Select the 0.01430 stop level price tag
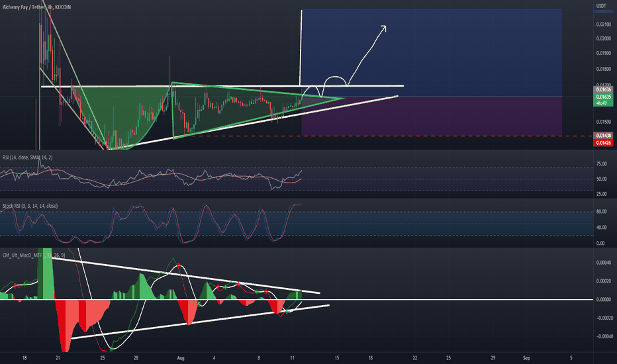Screen dimensions: 617x364 point(603,136)
